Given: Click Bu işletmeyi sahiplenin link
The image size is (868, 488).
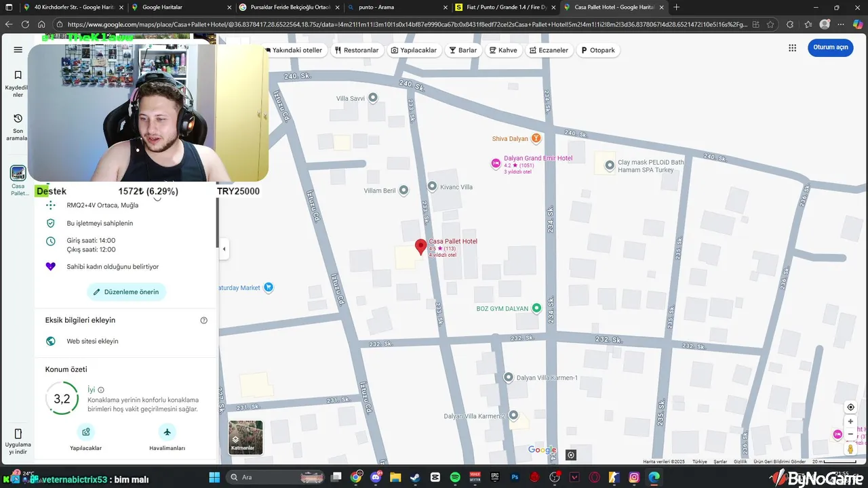Looking at the screenshot, I should point(100,223).
